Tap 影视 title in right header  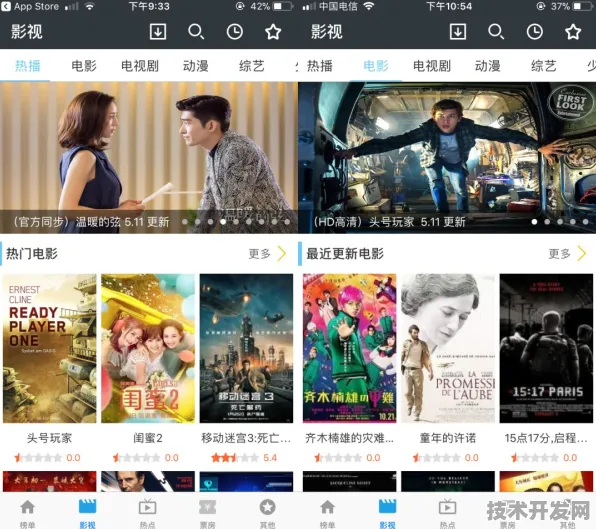coord(327,32)
